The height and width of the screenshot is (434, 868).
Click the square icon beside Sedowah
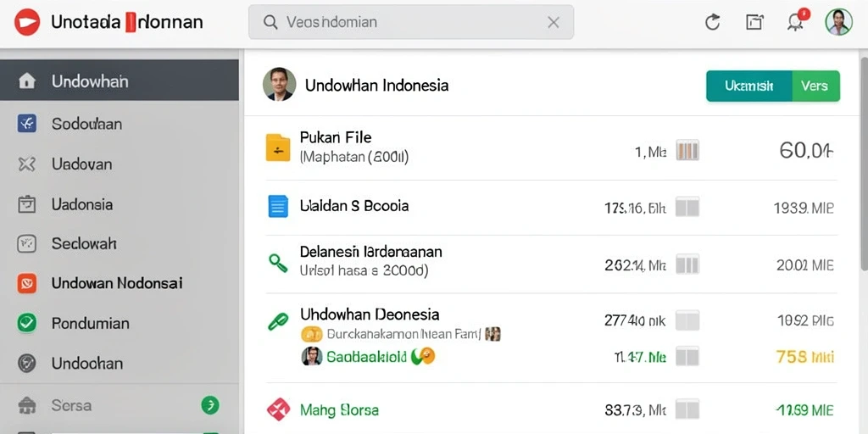tap(26, 243)
